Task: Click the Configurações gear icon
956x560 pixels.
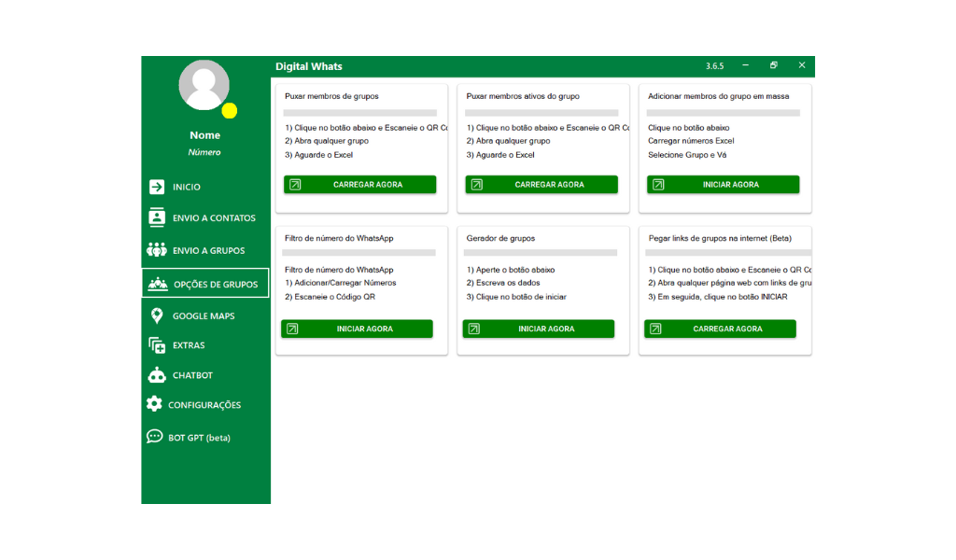Action: [x=154, y=404]
